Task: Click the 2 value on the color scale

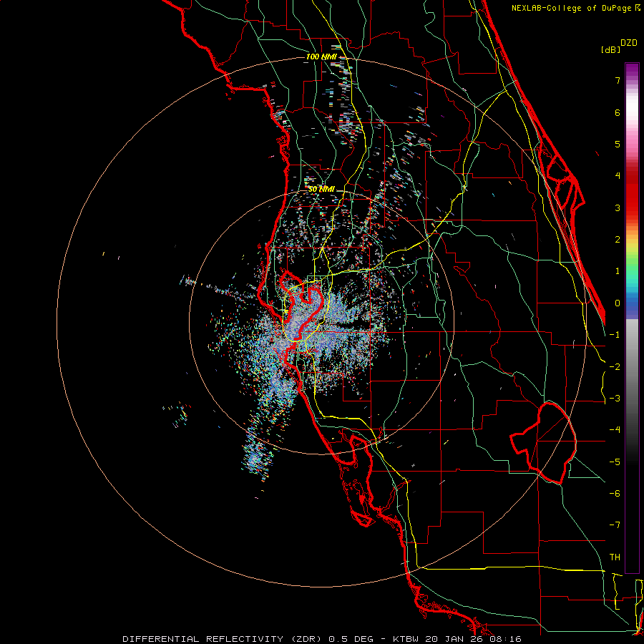Action: [x=617, y=240]
